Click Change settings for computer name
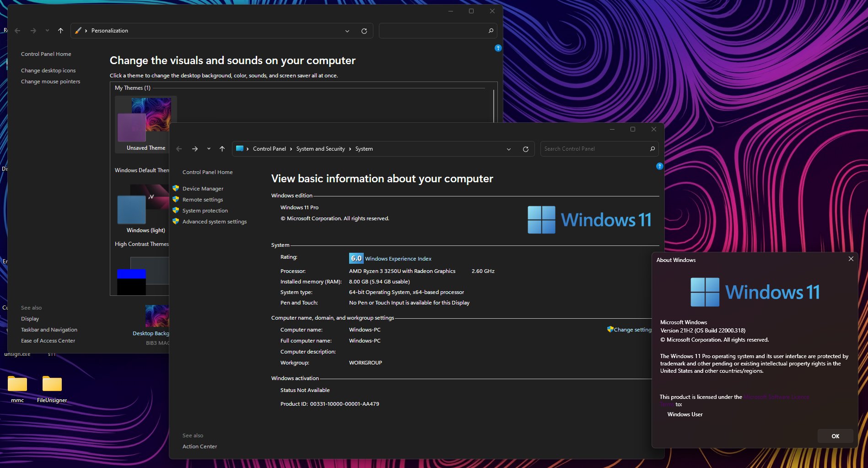Viewport: 868px width, 468px height. [x=632, y=330]
